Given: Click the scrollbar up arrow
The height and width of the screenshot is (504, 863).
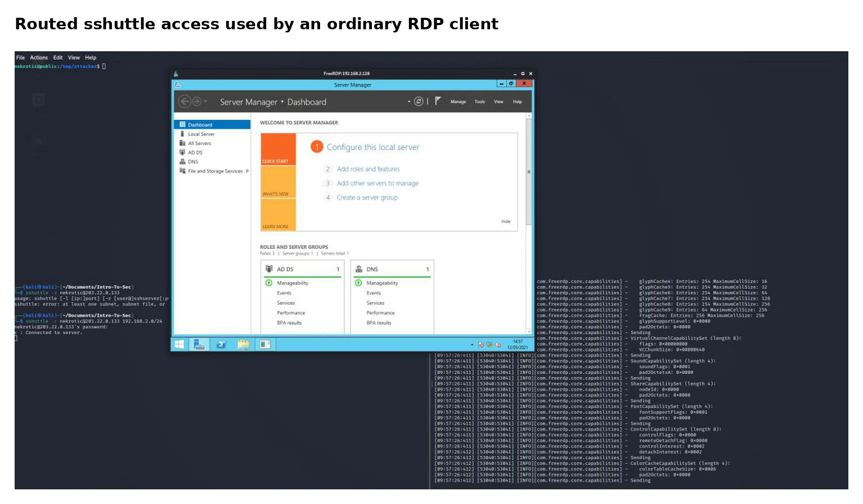Looking at the screenshot, I should pyautogui.click(x=529, y=115).
